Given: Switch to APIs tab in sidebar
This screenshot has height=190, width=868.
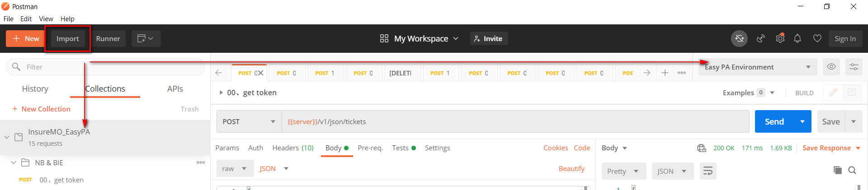Looking at the screenshot, I should coord(175,89).
